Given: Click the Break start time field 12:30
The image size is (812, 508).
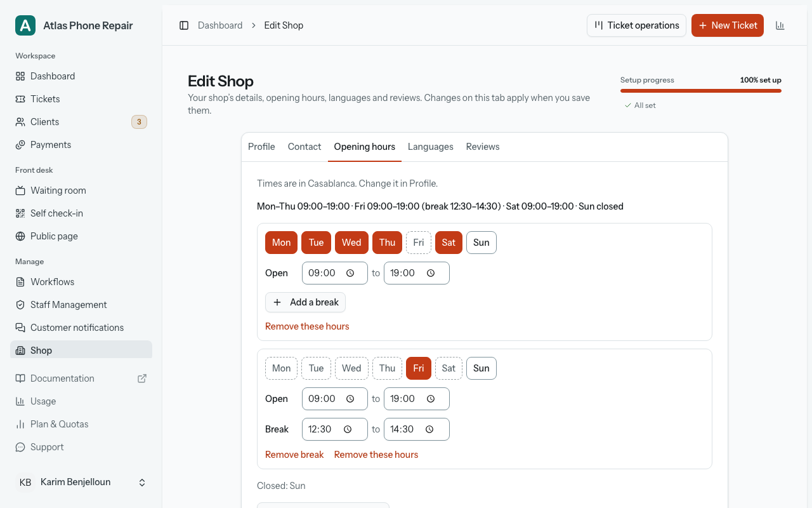Looking at the screenshot, I should pyautogui.click(x=335, y=429).
